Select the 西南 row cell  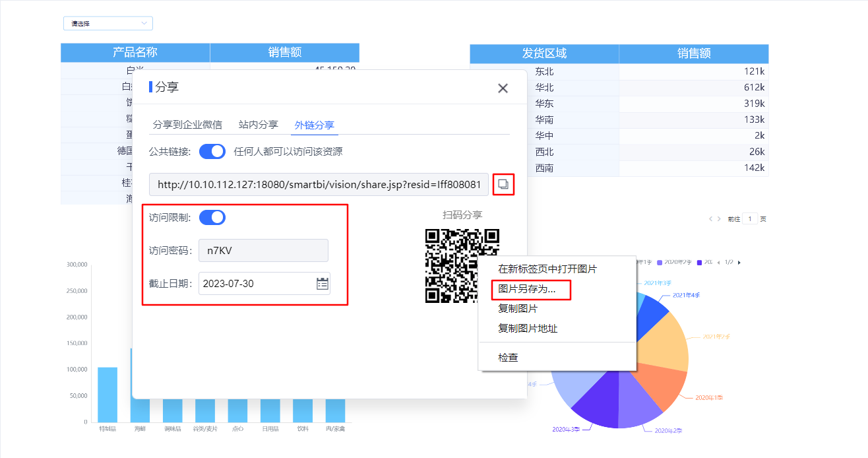pyautogui.click(x=545, y=168)
